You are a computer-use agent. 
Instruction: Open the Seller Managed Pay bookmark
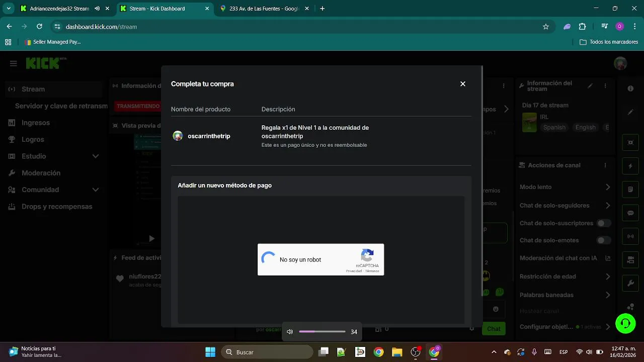pos(52,42)
